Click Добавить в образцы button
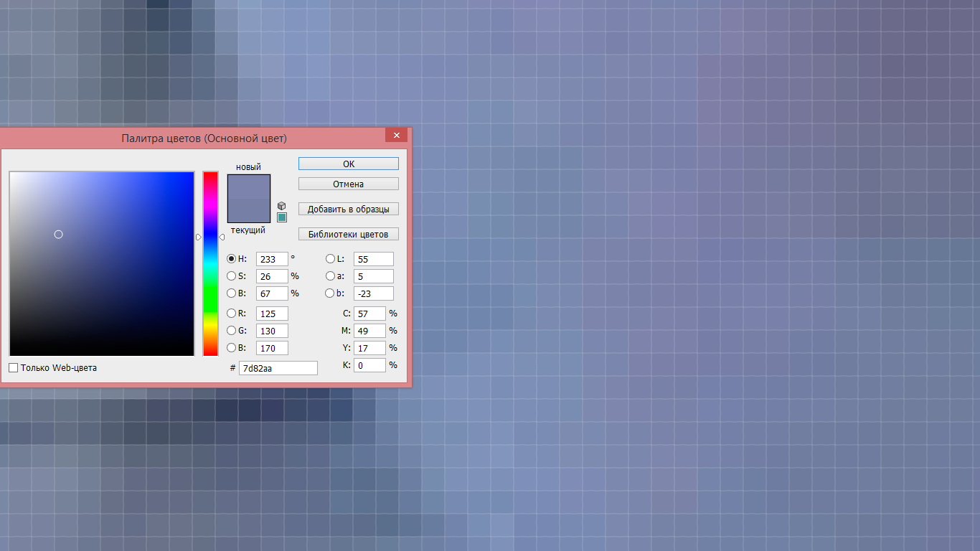The width and height of the screenshot is (980, 551). coord(348,209)
